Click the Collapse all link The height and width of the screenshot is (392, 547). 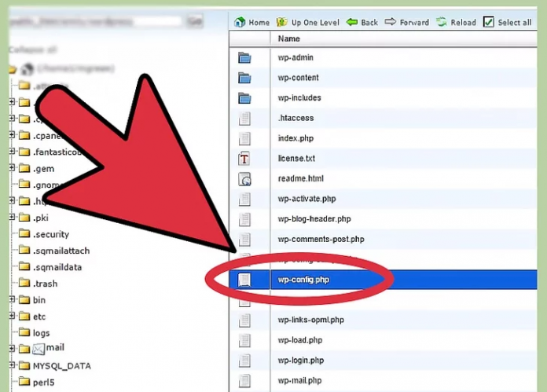coord(31,49)
